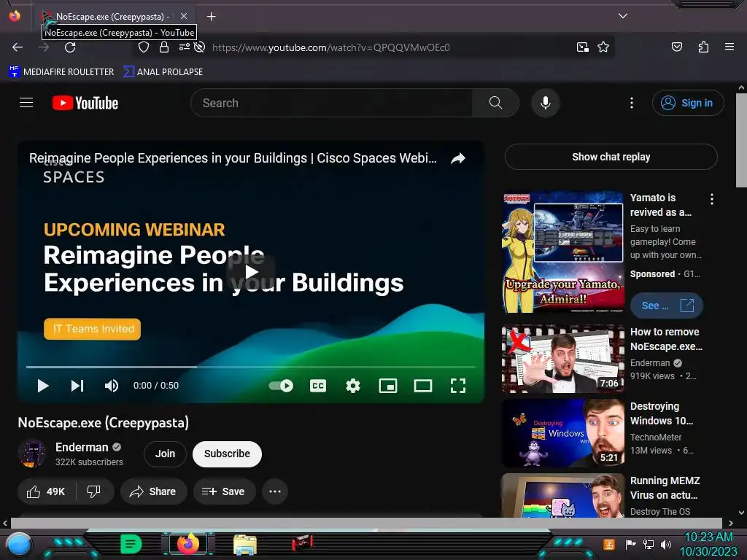
Task: Toggle closed captions
Action: (318, 386)
